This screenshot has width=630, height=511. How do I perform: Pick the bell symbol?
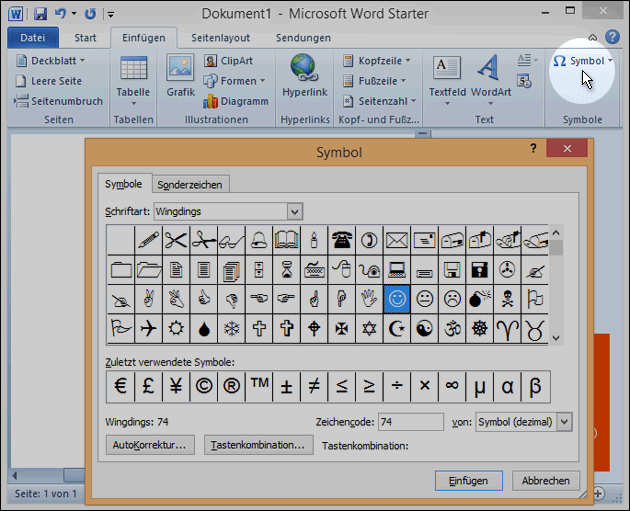point(259,240)
